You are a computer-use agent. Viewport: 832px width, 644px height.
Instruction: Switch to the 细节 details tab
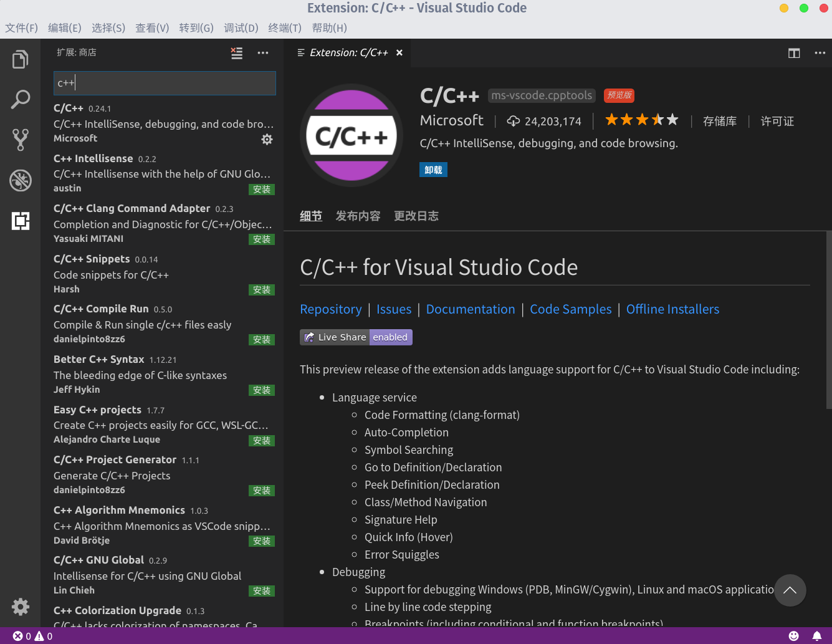click(311, 216)
